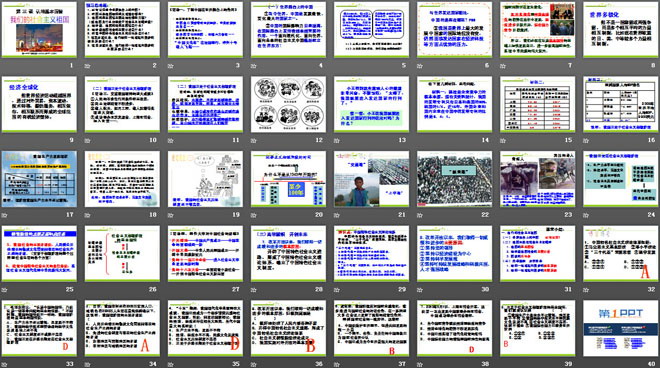The width and height of the screenshot is (660, 368).
Task: Click the animation star under slide 3
Action: point(170,66)
